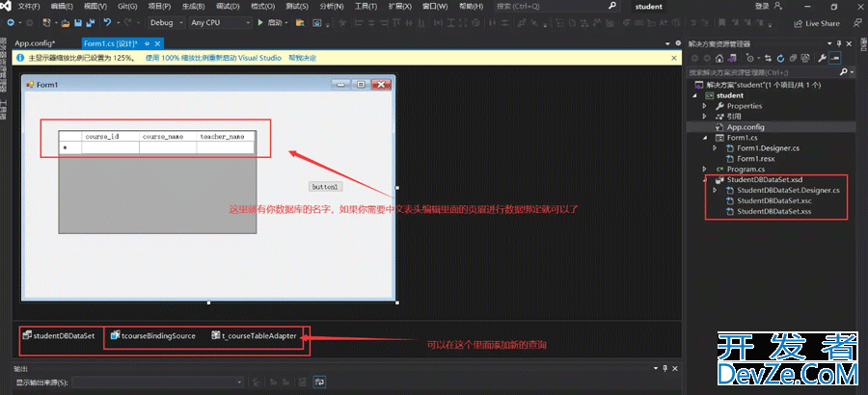Select StudentDBDataSet.xss file
This screenshot has width=868, height=395.
tap(773, 211)
